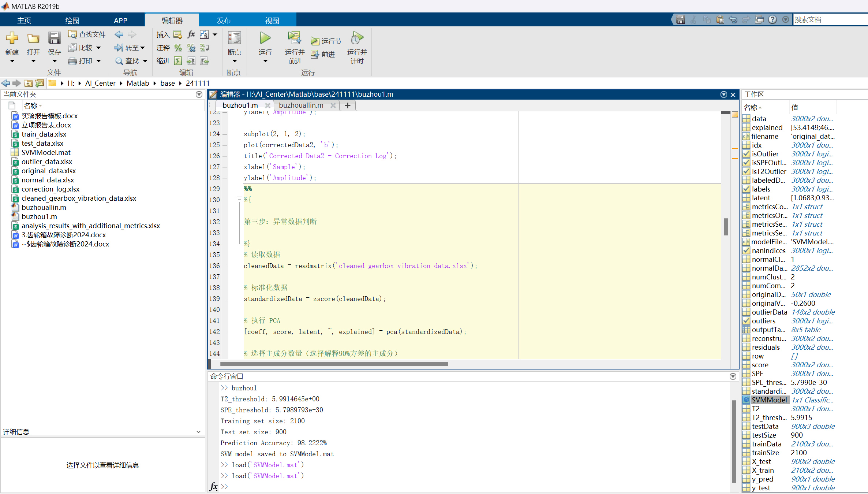Click the up-one-folder icon in address bar
This screenshot has height=494, width=868.
click(28, 83)
